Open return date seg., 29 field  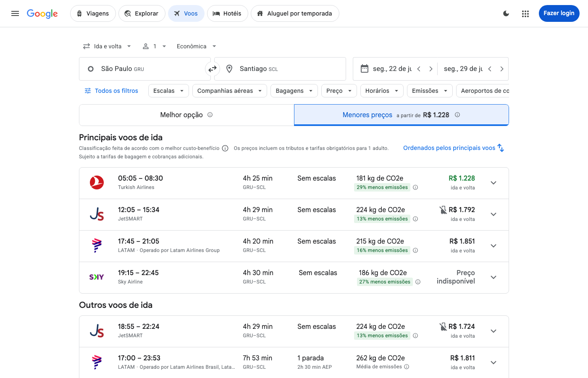click(463, 69)
